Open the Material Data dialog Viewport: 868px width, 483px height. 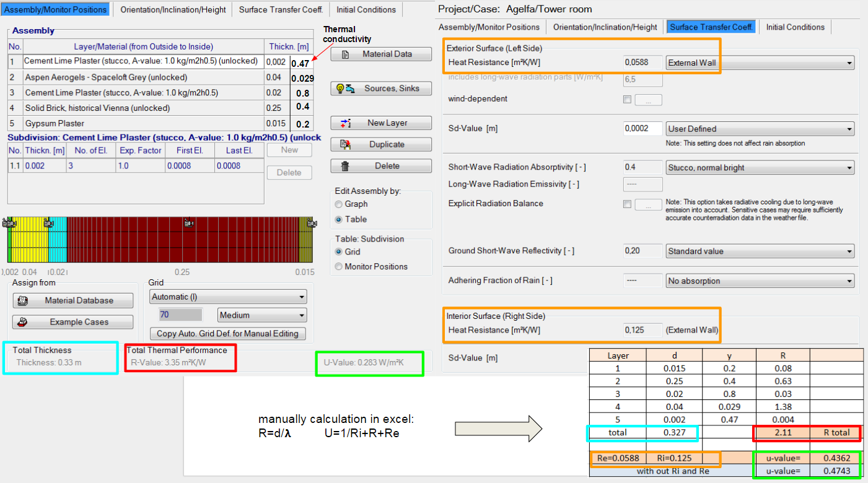pos(380,54)
